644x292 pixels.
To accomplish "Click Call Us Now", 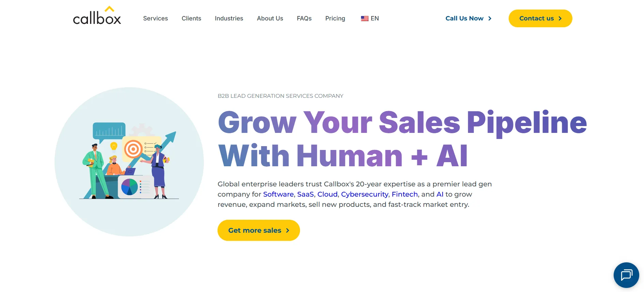I will (x=464, y=18).
